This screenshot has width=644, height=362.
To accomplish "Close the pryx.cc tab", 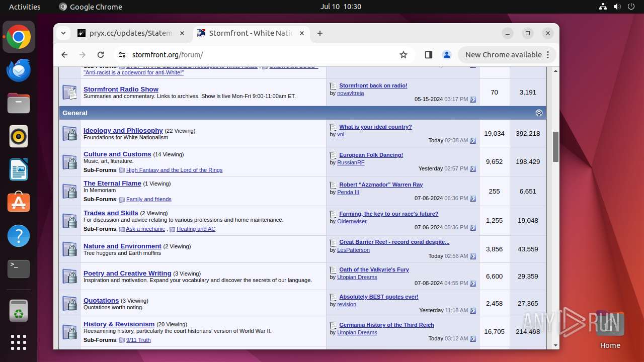I will coord(182,33).
